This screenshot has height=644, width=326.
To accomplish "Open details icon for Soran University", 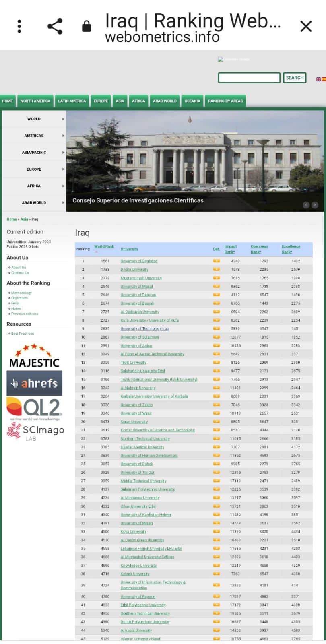I will [x=217, y=421].
